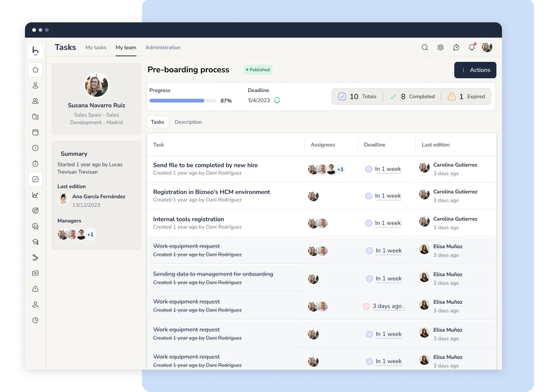Viewport: 559px width, 392px height.
Task: Filter by 10 Totals counter
Action: (x=357, y=97)
